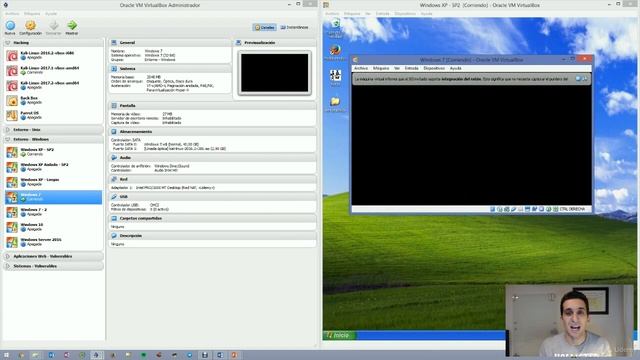
Task: Click the host Windows Start button
Action: pyautogui.click(x=7, y=355)
